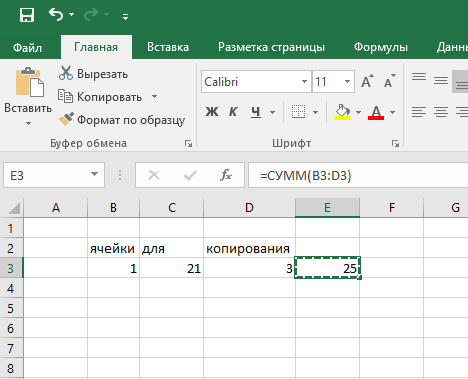The image size is (468, 379).
Task: Open the Данные tab
Action: 452,47
